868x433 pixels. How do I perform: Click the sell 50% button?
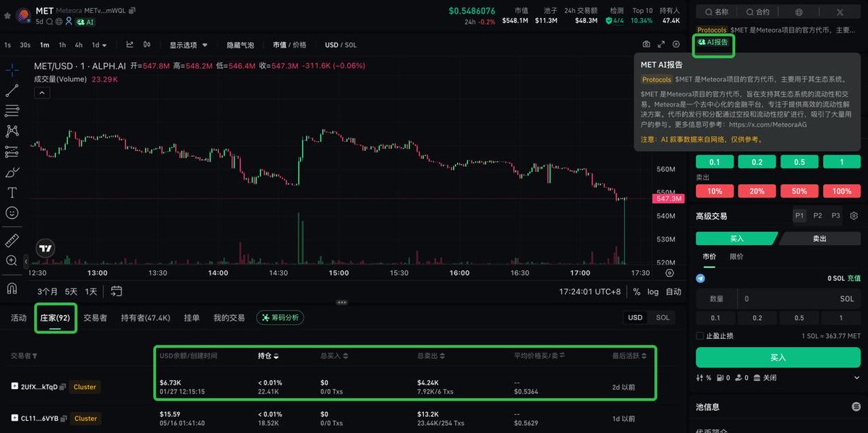point(799,191)
